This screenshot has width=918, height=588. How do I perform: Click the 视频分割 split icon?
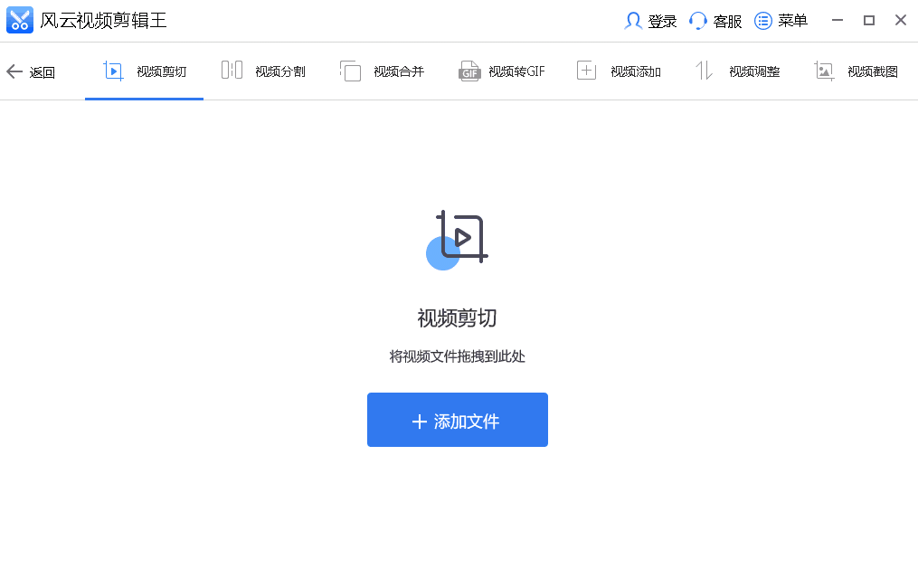point(230,70)
